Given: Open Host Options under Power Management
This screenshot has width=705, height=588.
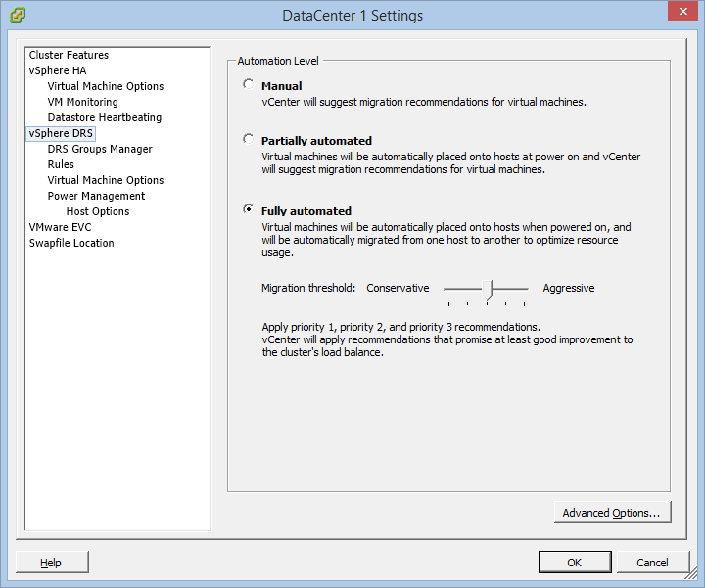Looking at the screenshot, I should pyautogui.click(x=98, y=211).
